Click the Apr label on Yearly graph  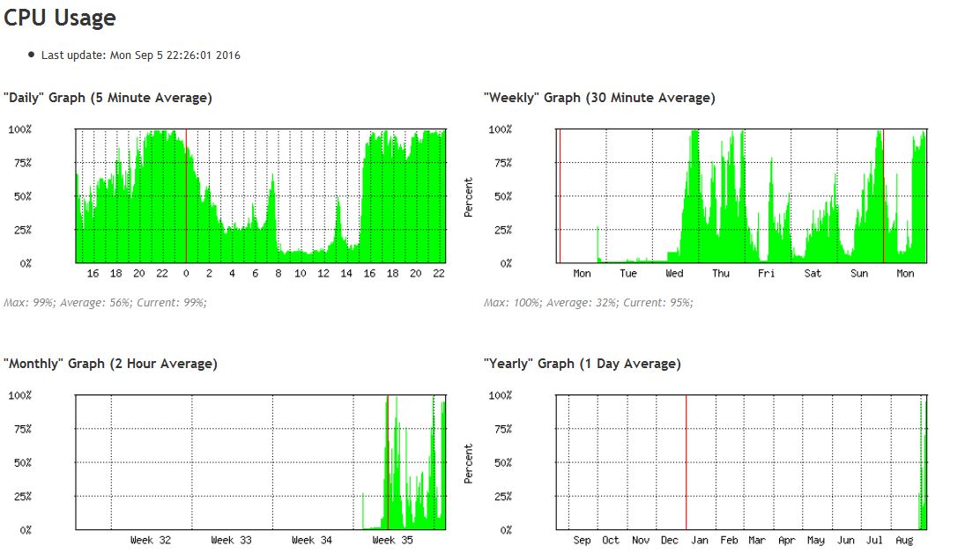(x=787, y=540)
